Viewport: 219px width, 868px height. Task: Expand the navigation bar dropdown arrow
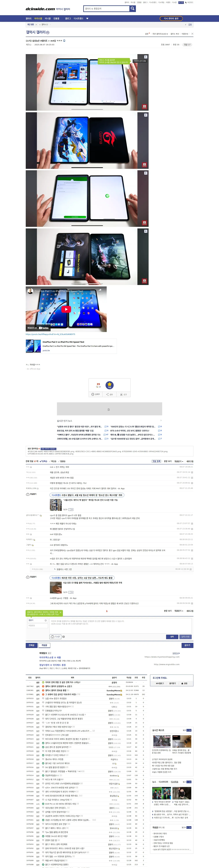(x=87, y=19)
